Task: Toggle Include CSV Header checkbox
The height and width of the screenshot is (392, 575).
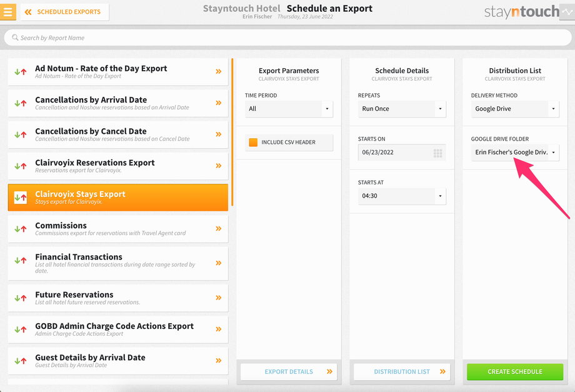Action: tap(253, 143)
